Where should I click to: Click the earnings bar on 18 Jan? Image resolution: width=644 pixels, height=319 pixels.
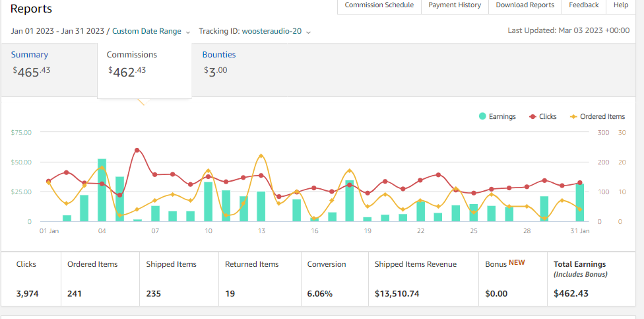350,201
